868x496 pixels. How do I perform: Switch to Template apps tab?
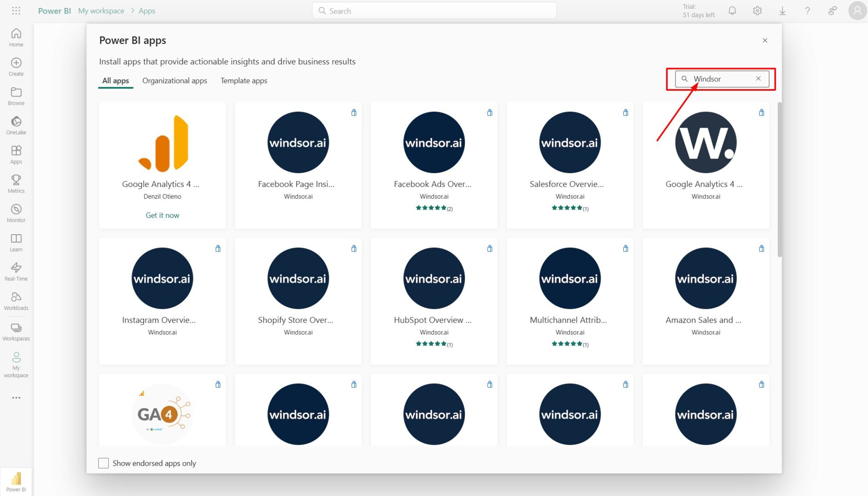pyautogui.click(x=244, y=81)
